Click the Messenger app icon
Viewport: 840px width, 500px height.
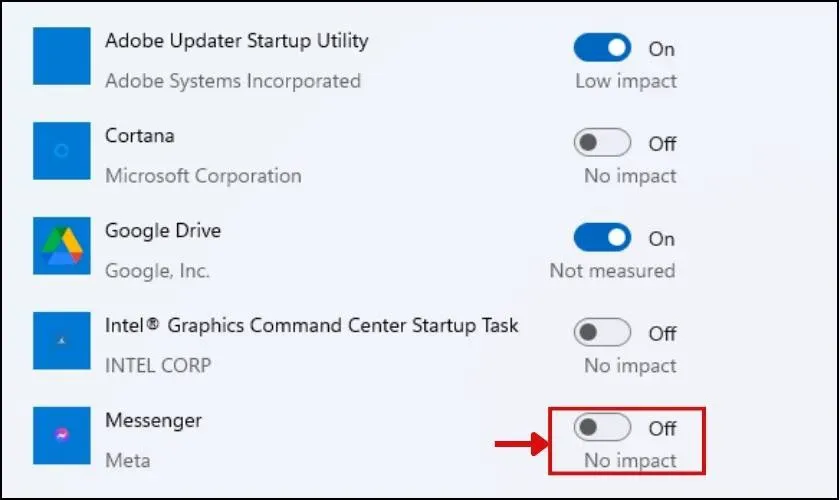(61, 435)
